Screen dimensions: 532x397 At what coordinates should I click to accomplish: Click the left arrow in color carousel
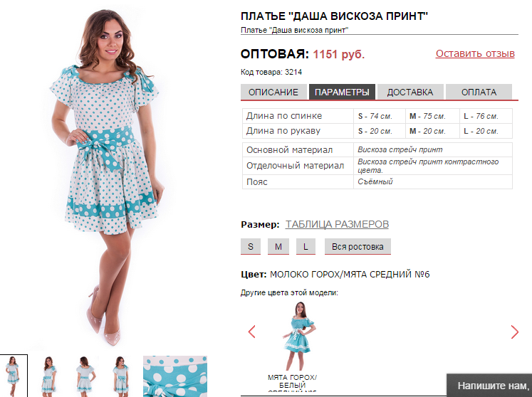click(251, 332)
